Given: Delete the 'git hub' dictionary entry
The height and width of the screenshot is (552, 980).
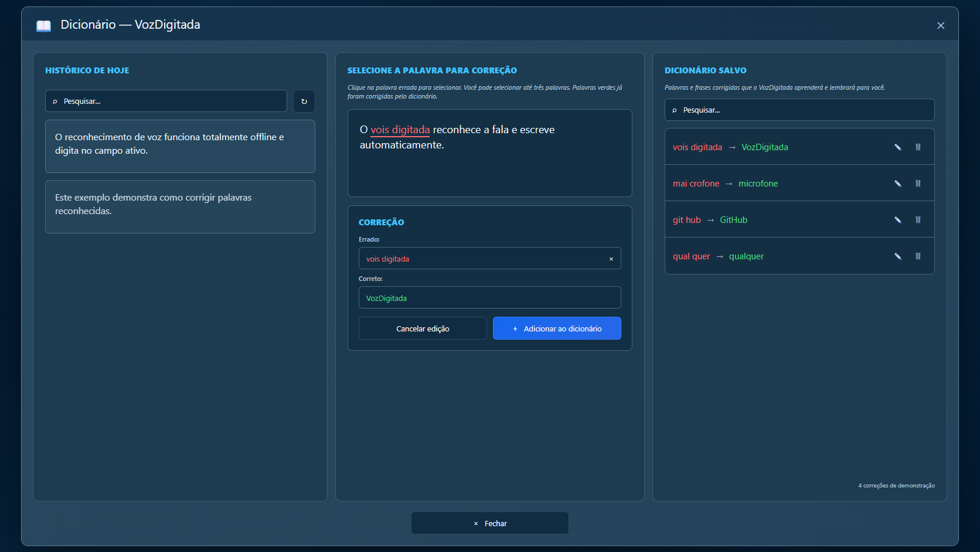Looking at the screenshot, I should pos(918,220).
